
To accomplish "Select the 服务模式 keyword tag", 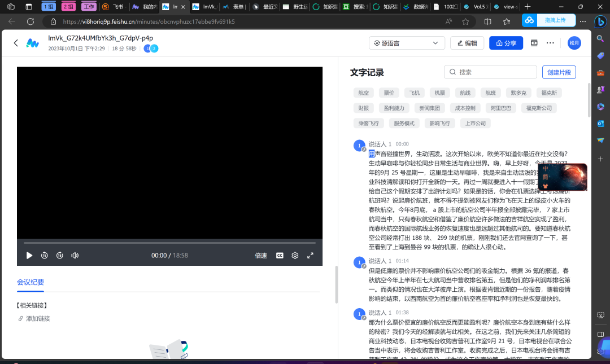I will (x=404, y=123).
